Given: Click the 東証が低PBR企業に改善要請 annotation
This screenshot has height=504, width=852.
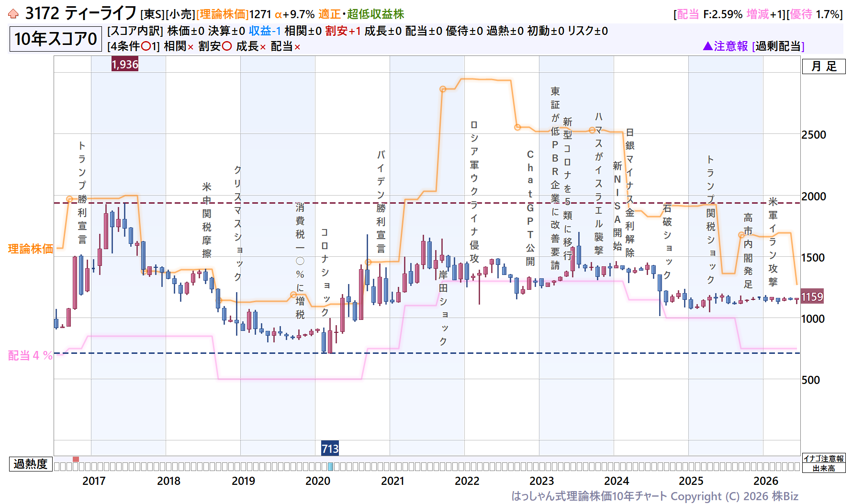Looking at the screenshot, I should (x=555, y=178).
